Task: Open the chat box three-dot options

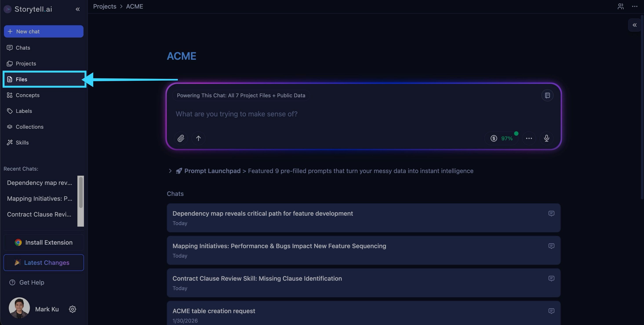Action: 529,138
